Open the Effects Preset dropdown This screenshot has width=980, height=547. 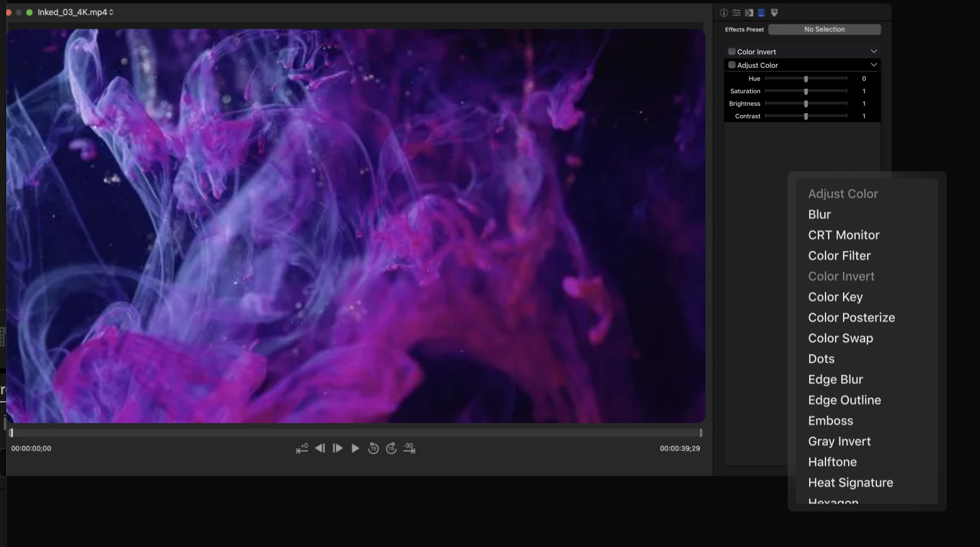pos(824,30)
